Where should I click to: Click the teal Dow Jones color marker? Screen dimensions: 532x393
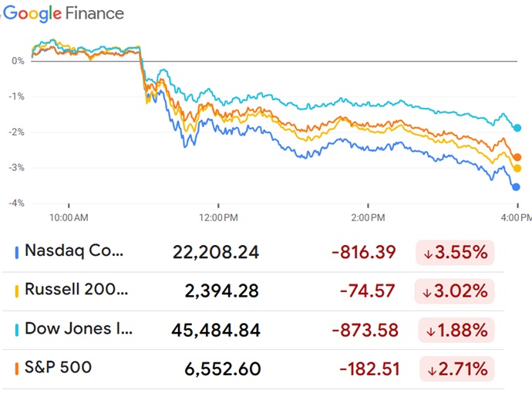point(17,331)
